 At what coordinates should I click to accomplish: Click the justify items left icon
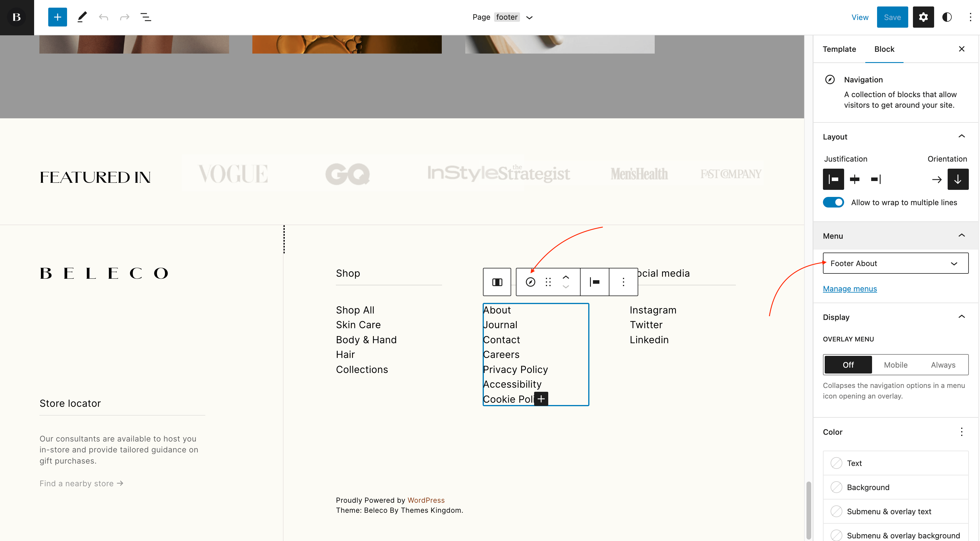834,179
